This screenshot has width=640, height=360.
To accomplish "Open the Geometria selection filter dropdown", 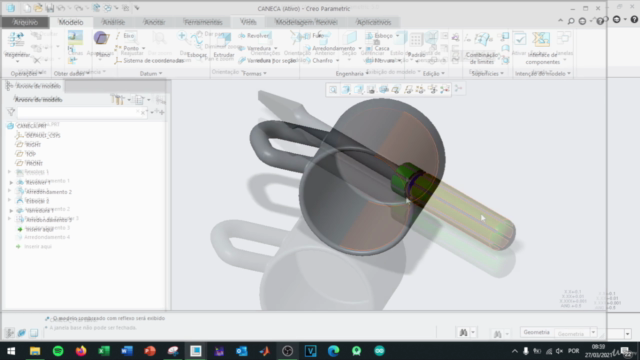I will pyautogui.click(x=593, y=333).
